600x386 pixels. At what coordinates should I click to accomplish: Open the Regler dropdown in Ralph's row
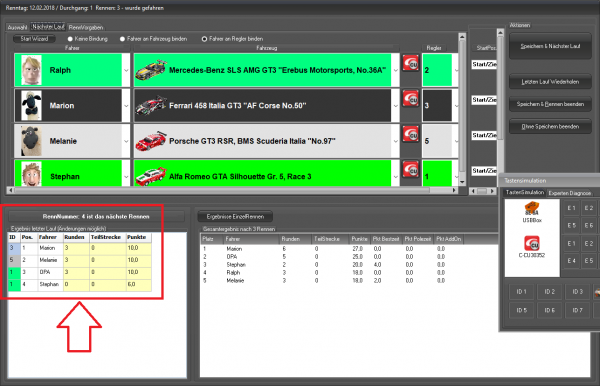pyautogui.click(x=456, y=70)
